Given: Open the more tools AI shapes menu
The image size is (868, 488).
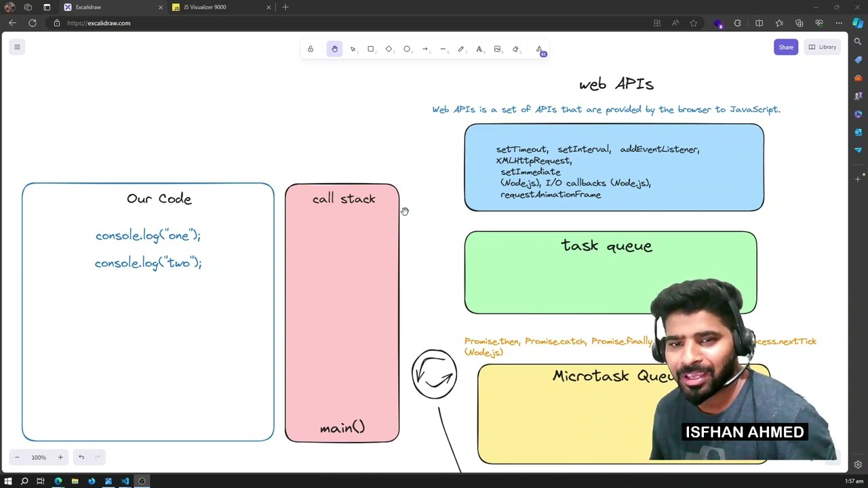Looking at the screenshot, I should tap(540, 49).
